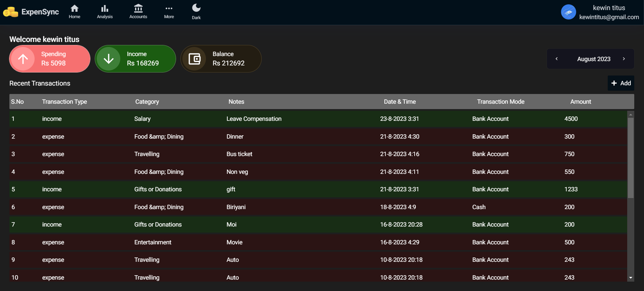Select the Moi transaction note
644x291 pixels.
click(x=231, y=225)
